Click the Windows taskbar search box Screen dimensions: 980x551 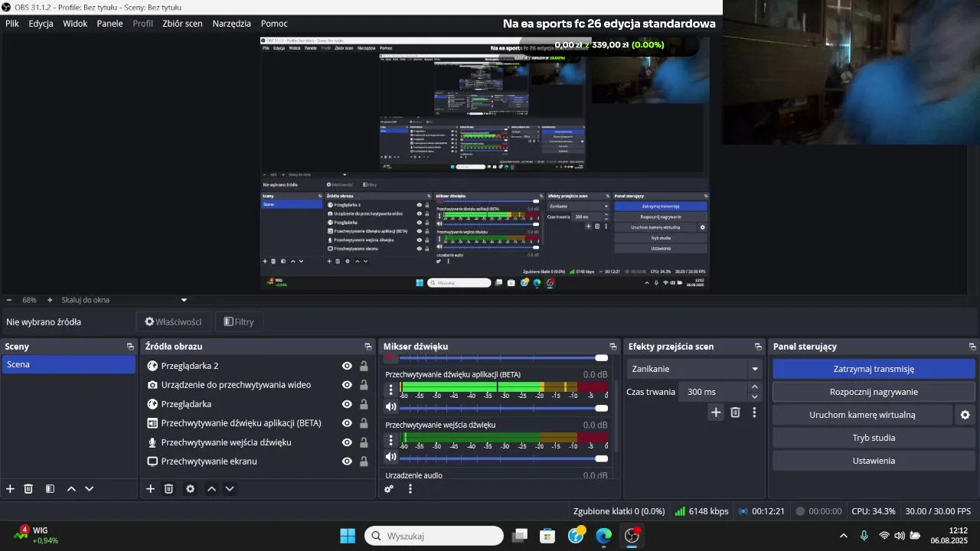[434, 536]
